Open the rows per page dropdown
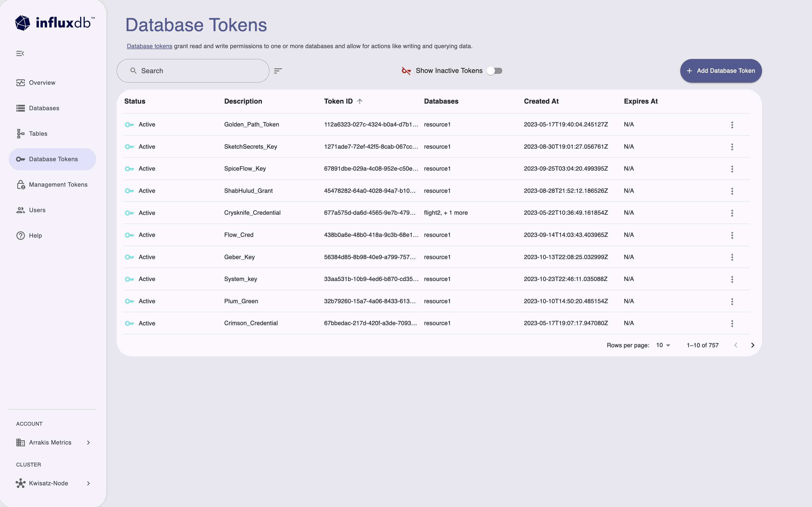The image size is (812, 507). [x=663, y=345]
